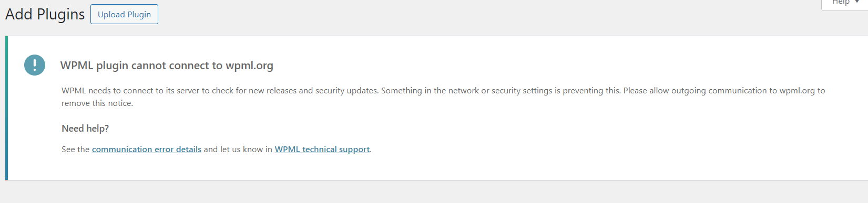Click the 'remove this notice.' text line
The width and height of the screenshot is (868, 203).
coord(97,103)
